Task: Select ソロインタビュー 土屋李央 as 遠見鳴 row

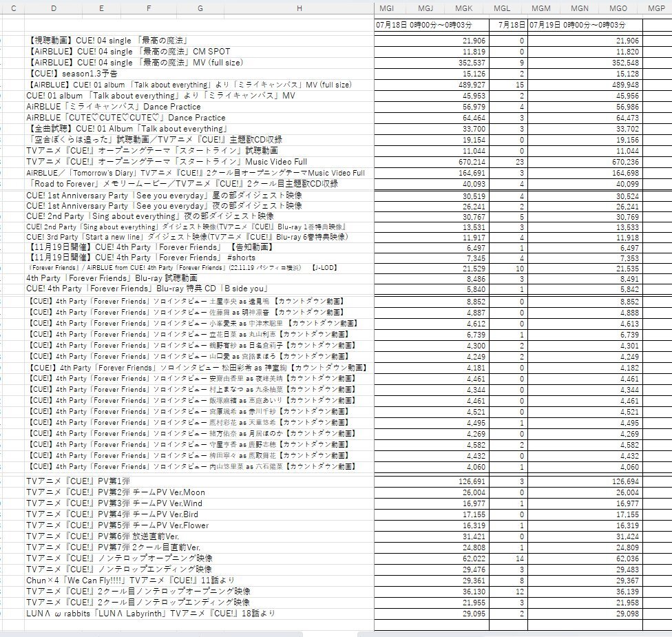Action: tap(187, 302)
